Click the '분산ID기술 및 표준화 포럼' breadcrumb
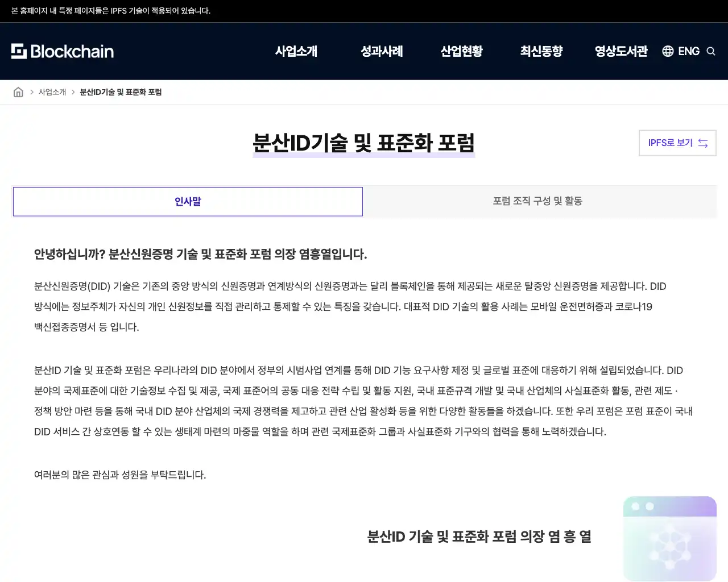Image resolution: width=728 pixels, height=582 pixels. tap(121, 92)
